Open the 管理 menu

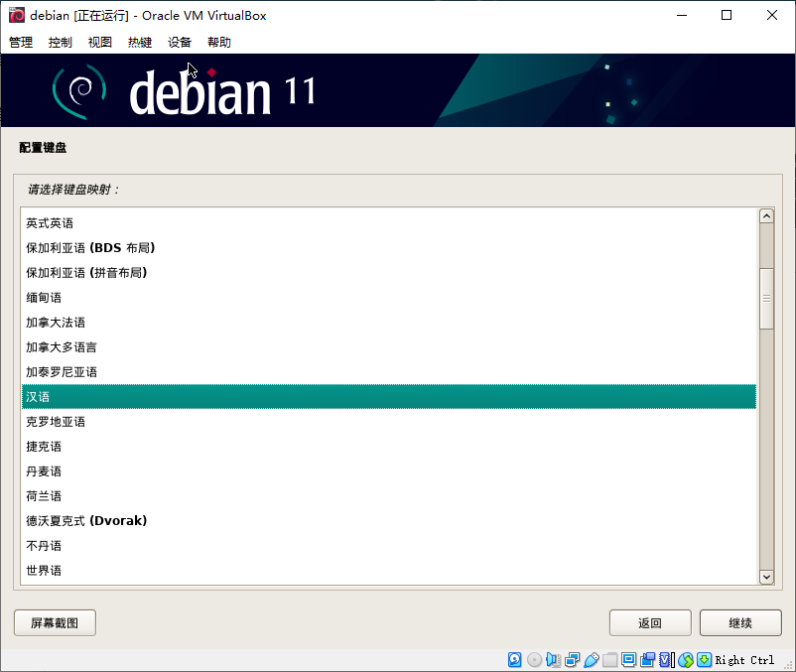point(21,42)
